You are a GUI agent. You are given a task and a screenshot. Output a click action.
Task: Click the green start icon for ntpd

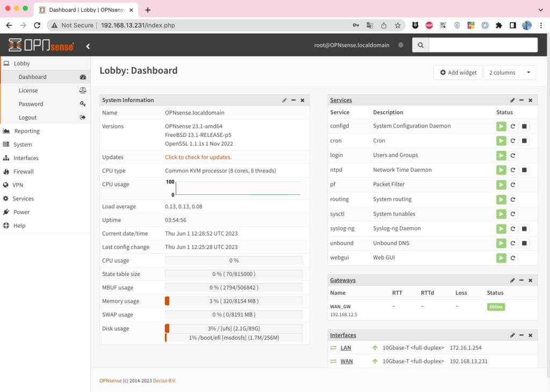click(501, 170)
